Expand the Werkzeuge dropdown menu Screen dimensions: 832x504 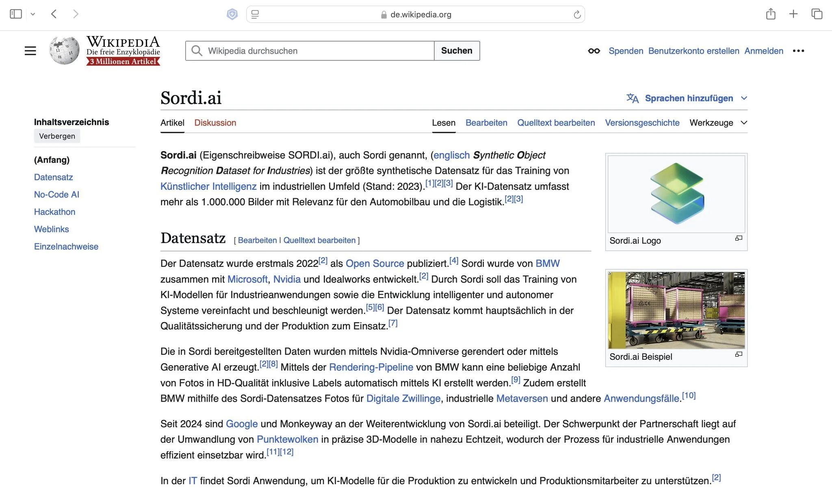click(718, 123)
